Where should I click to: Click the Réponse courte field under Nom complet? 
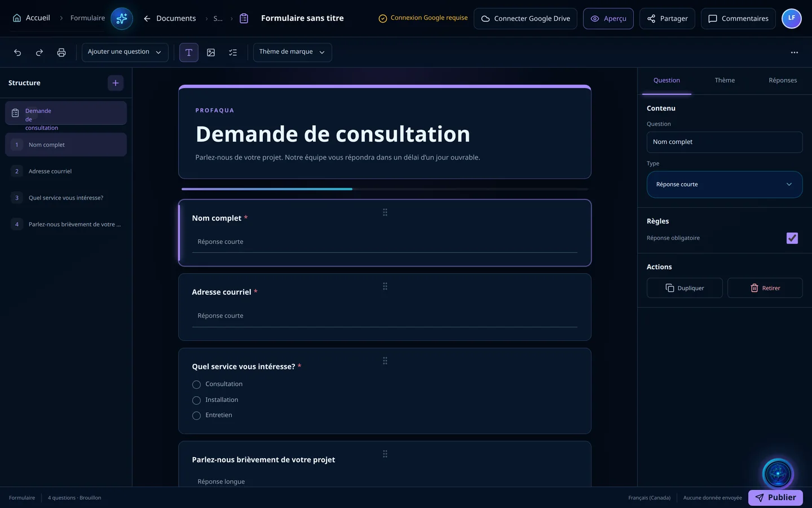[x=385, y=242]
